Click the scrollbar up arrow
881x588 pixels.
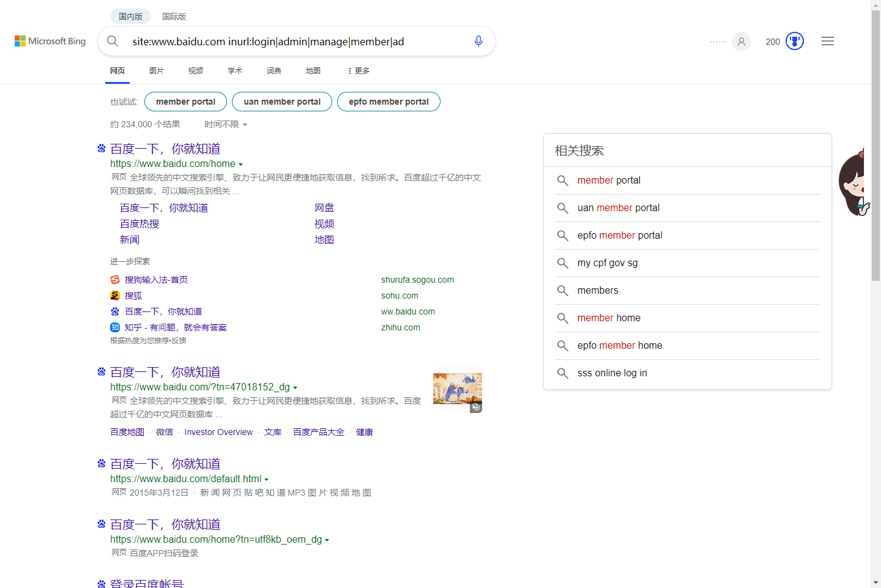[875, 5]
